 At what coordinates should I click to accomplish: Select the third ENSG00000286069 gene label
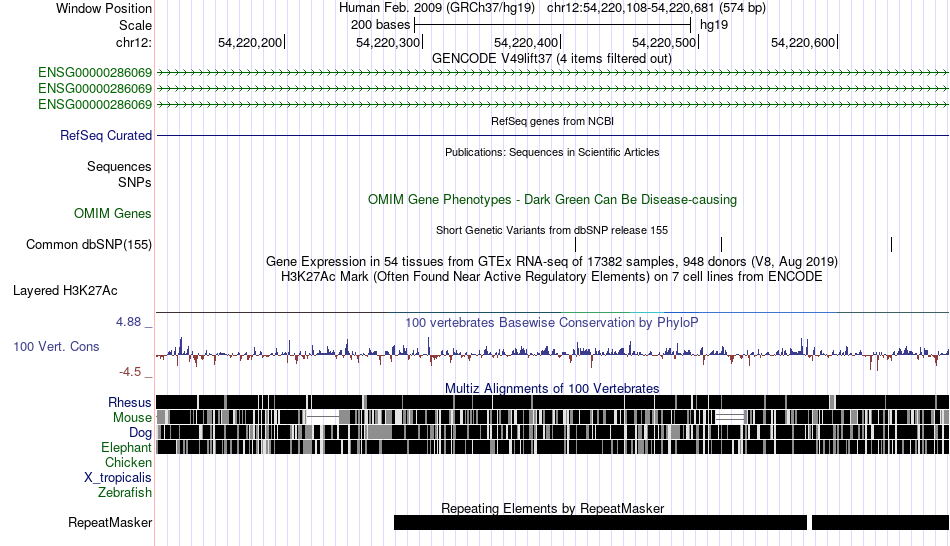(x=95, y=105)
